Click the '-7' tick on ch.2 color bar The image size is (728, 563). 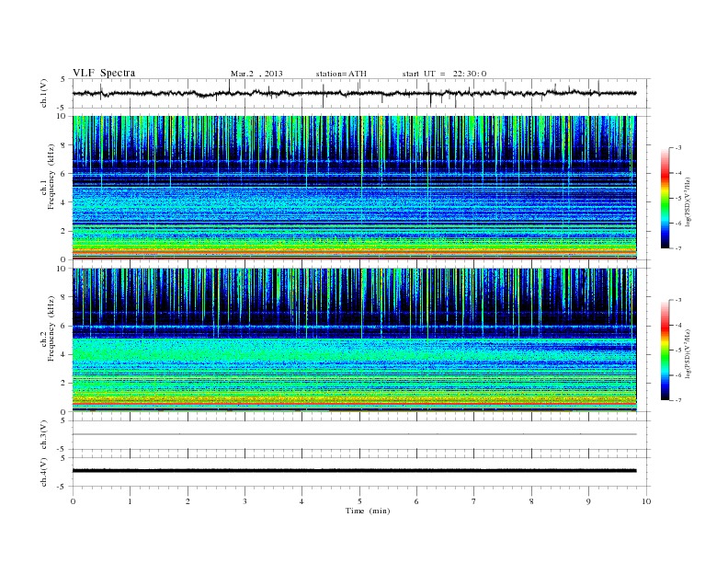[678, 400]
